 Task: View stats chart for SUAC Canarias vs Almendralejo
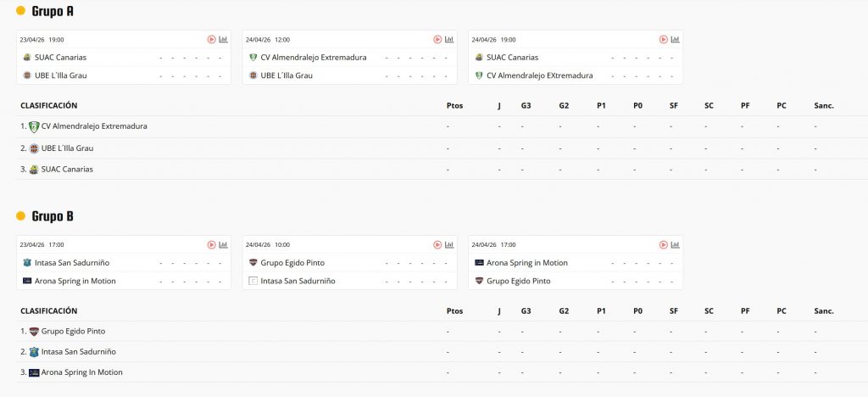[675, 39]
